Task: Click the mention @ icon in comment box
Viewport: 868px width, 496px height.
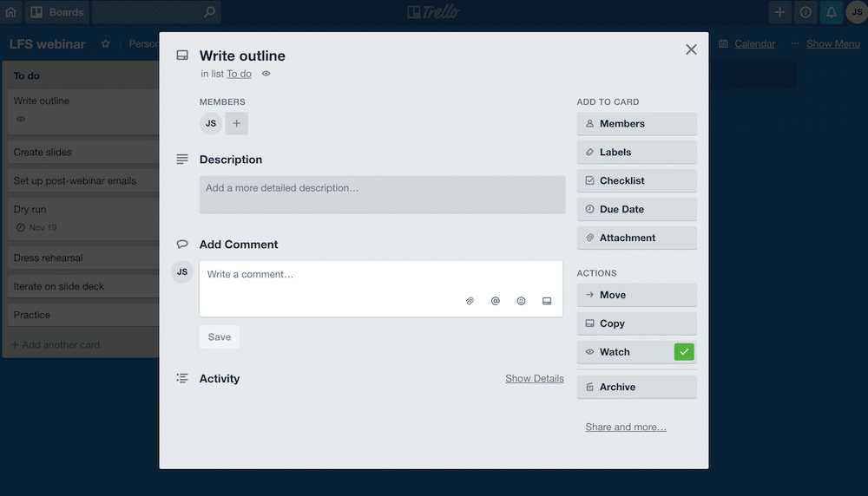Action: coord(496,301)
